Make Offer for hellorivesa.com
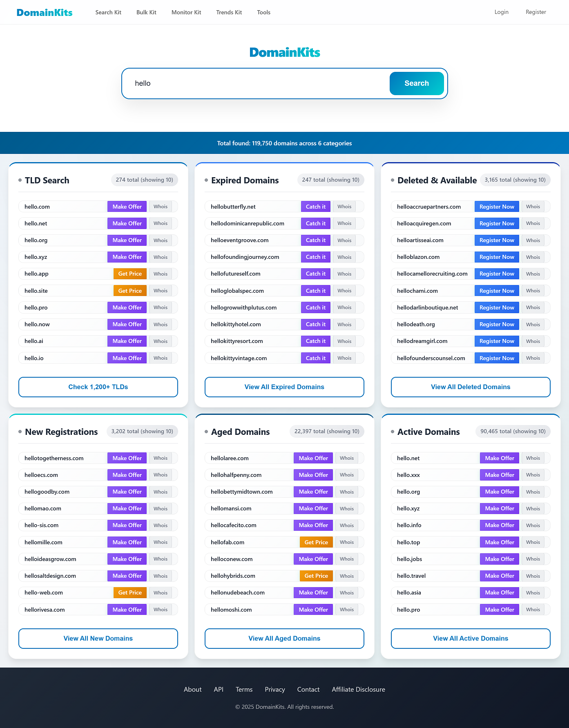The width and height of the screenshot is (569, 728). 127,610
